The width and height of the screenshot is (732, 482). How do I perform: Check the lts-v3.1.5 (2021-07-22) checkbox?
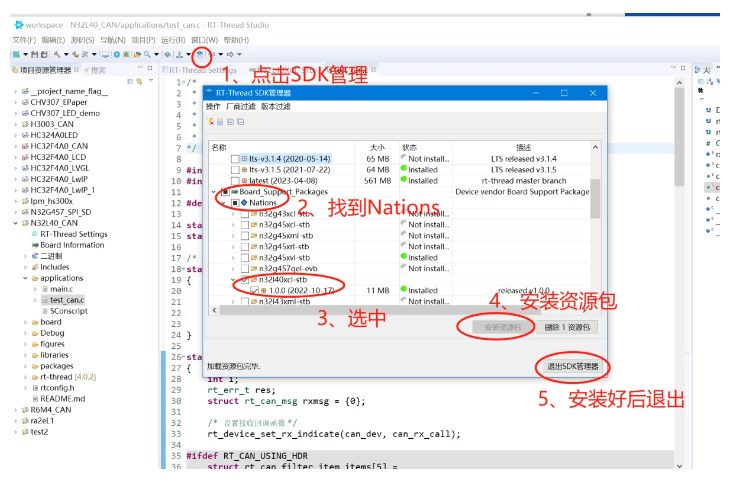[x=235, y=170]
